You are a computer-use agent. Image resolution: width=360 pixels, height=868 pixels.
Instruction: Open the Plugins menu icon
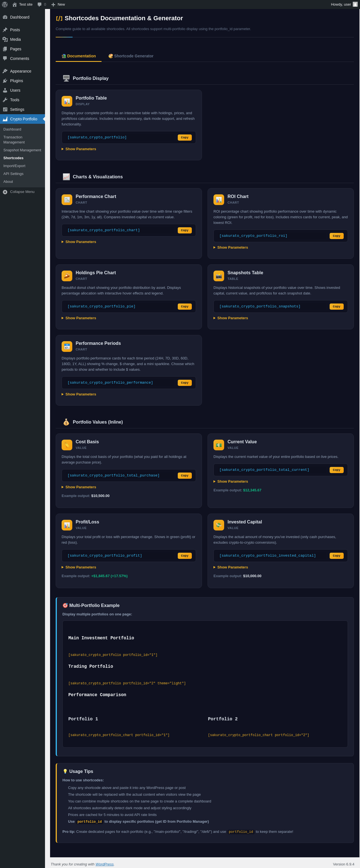(5, 81)
